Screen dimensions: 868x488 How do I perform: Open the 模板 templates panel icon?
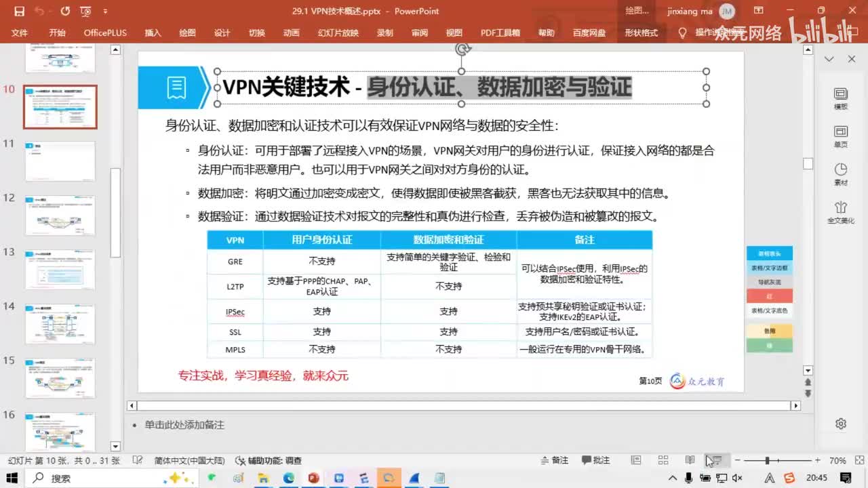pos(841,98)
